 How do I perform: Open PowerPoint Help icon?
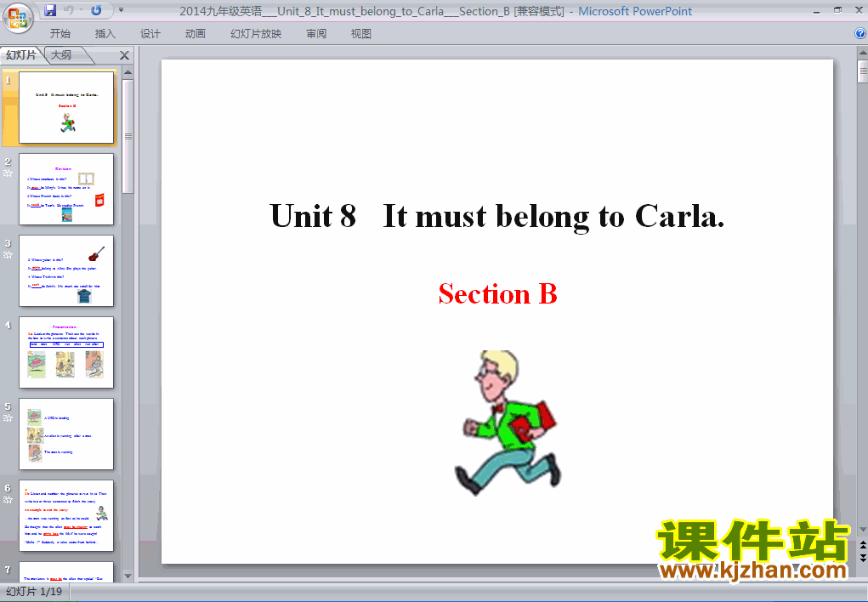861,34
